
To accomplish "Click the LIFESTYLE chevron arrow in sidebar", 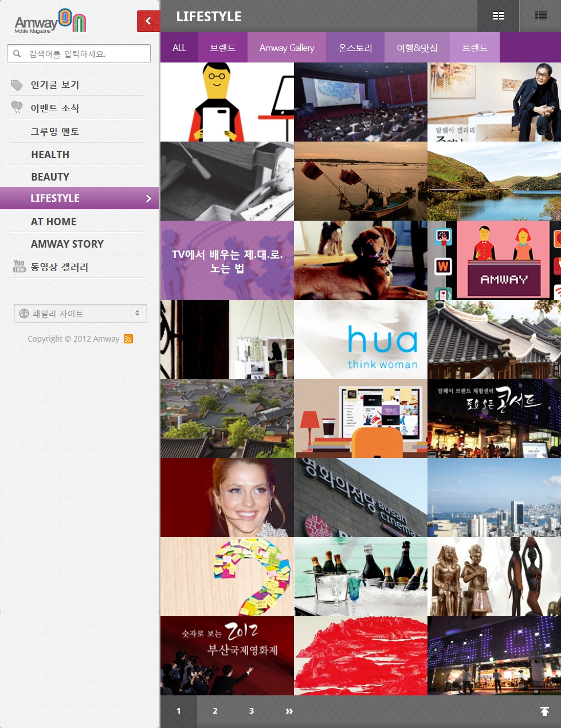I will tap(148, 198).
